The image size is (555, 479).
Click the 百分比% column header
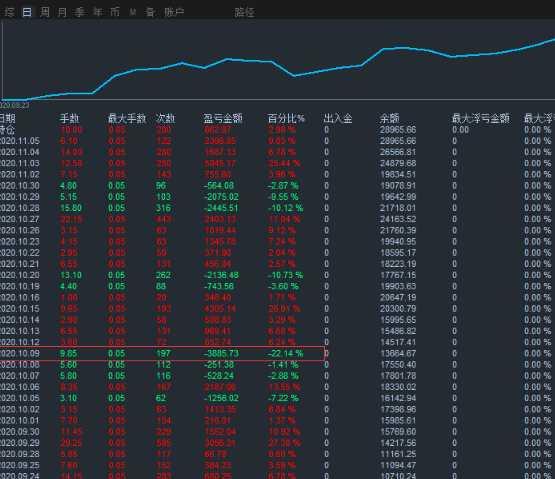tap(286, 118)
